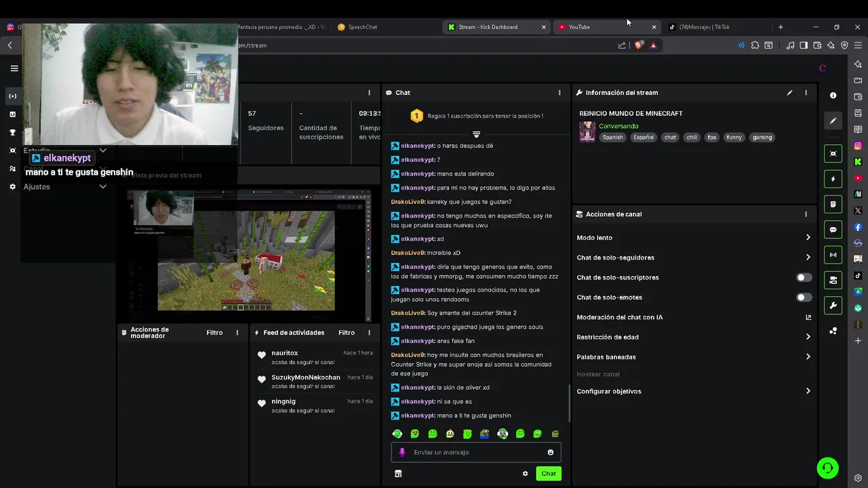The height and width of the screenshot is (488, 868).
Task: Toggle the camera widget in right rail
Action: pos(833,280)
